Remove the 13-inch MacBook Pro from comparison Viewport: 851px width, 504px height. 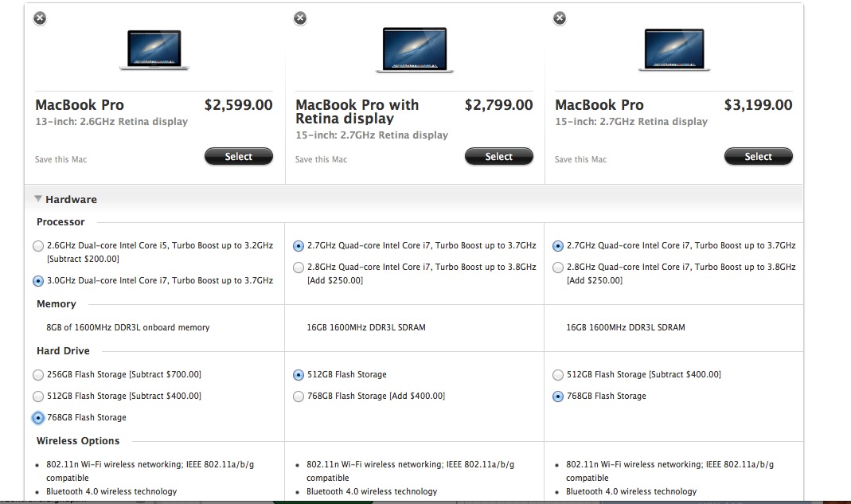[40, 18]
